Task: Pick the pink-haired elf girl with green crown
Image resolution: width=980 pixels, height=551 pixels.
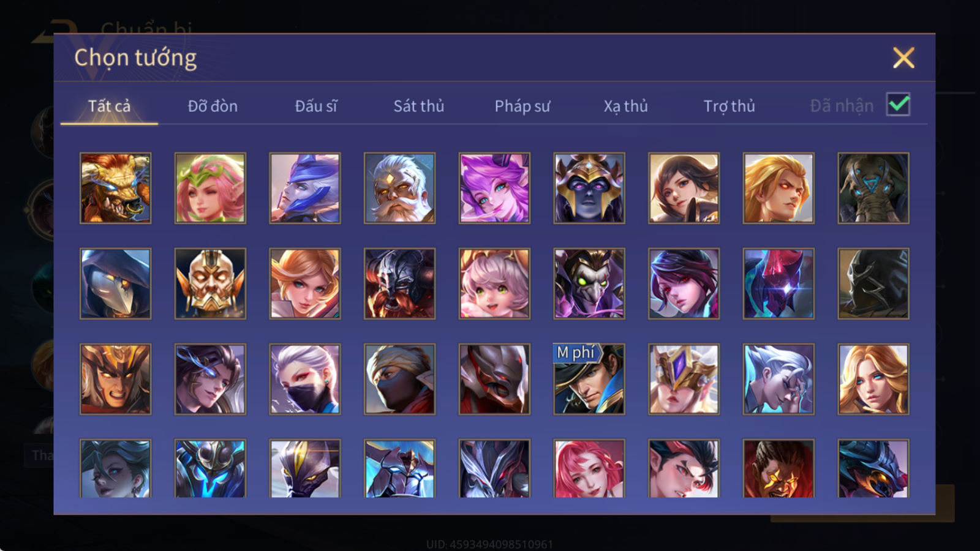Action: pos(210,188)
